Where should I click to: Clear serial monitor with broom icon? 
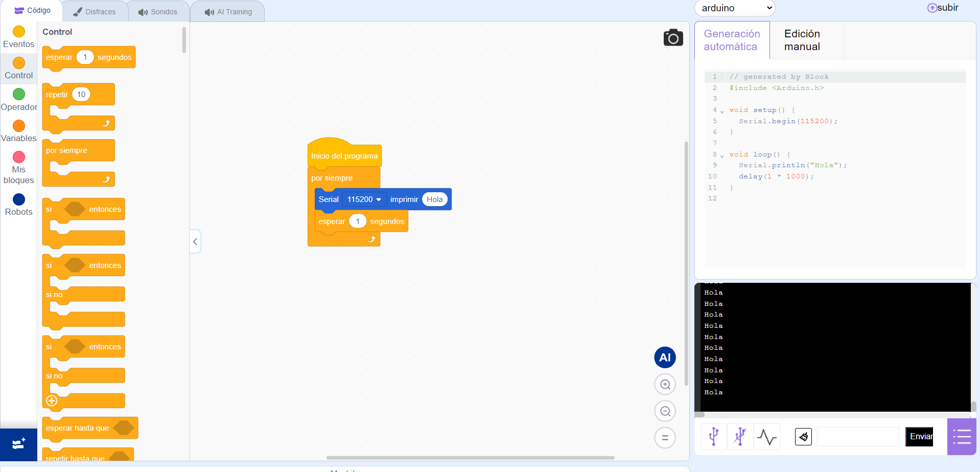[x=803, y=437]
